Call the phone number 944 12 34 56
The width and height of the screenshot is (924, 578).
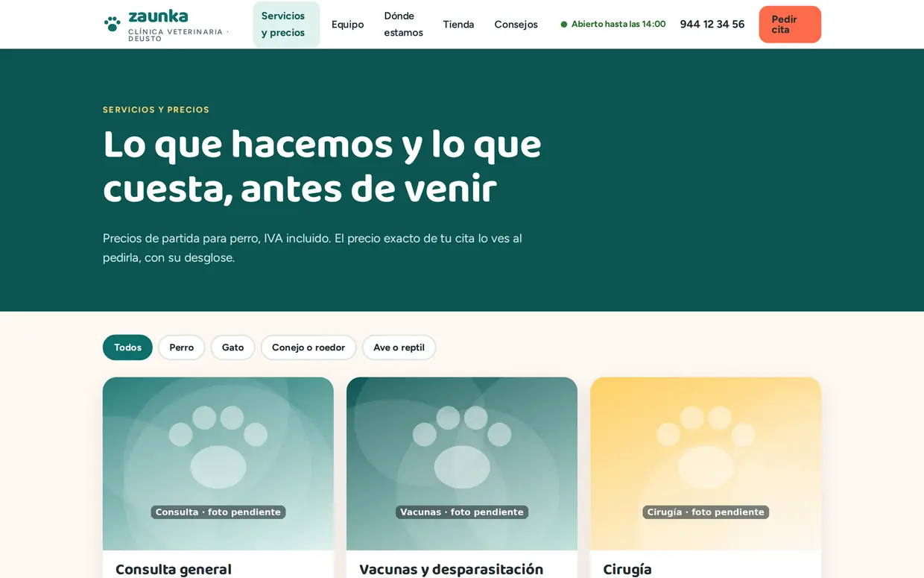[x=712, y=25]
